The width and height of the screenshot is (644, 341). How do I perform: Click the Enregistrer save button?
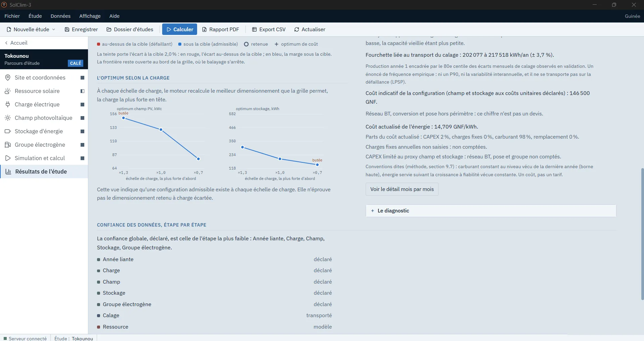pos(81,30)
